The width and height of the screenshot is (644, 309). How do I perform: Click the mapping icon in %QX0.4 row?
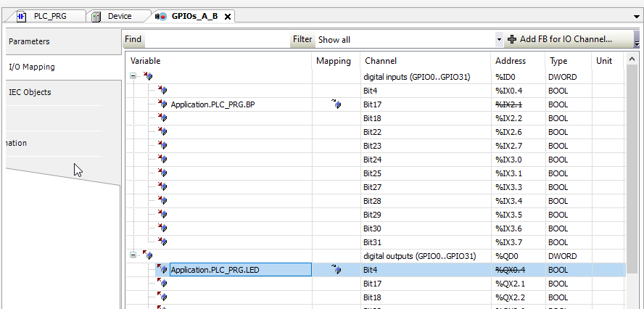(337, 270)
